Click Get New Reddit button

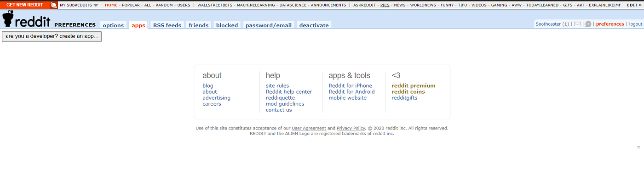[x=25, y=5]
